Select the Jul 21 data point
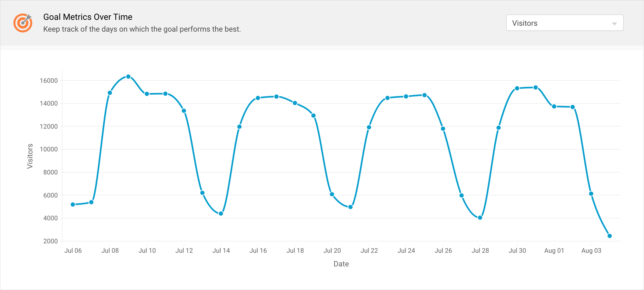Image resolution: width=644 pixels, height=290 pixels. (351, 207)
